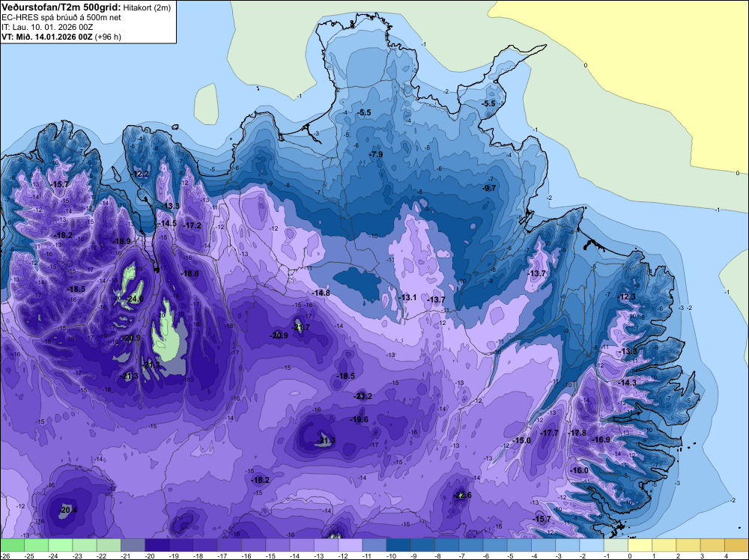The image size is (749, 560).
Task: Click the '-7.9' temperature label
Action: coord(376,155)
